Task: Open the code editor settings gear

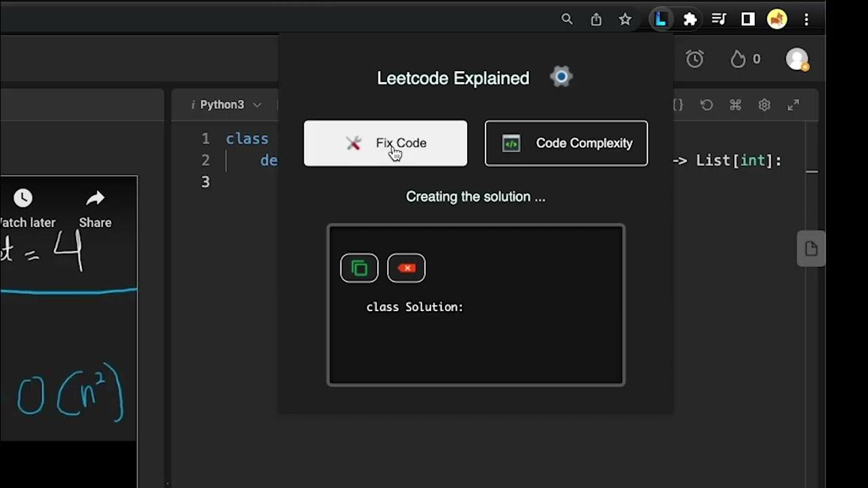Action: (x=764, y=105)
